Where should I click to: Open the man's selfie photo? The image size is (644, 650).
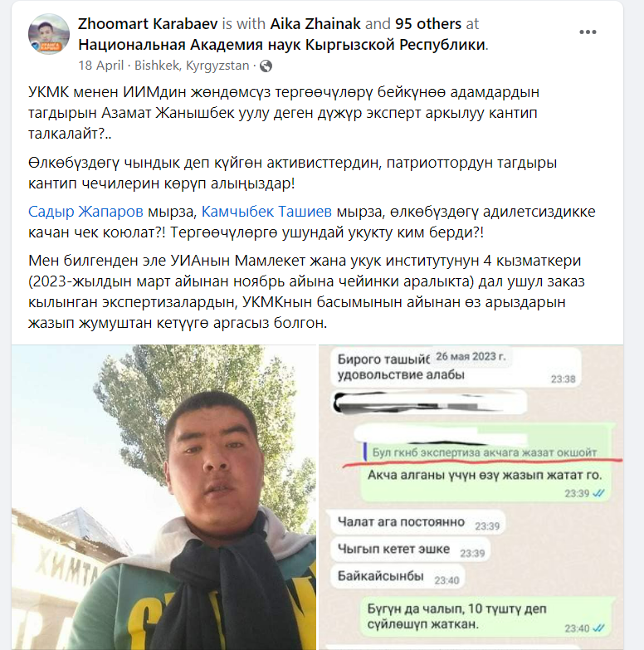pyautogui.click(x=163, y=497)
